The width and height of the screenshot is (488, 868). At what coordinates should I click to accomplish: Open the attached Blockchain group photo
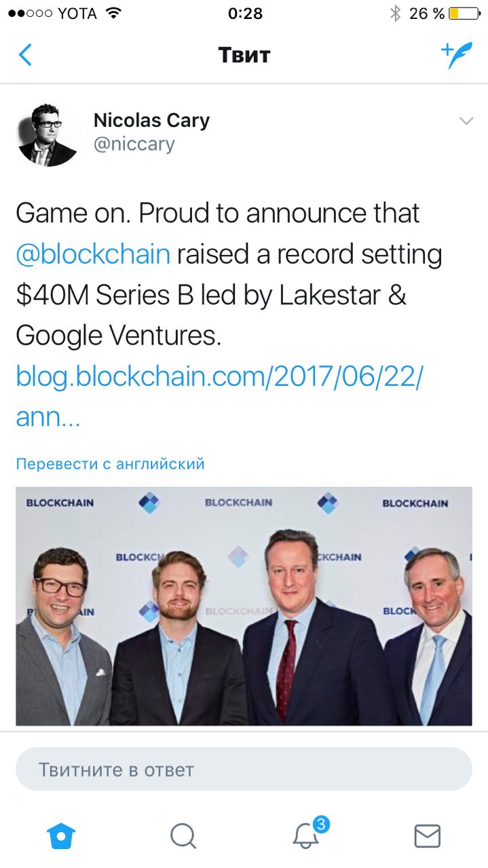(x=244, y=606)
